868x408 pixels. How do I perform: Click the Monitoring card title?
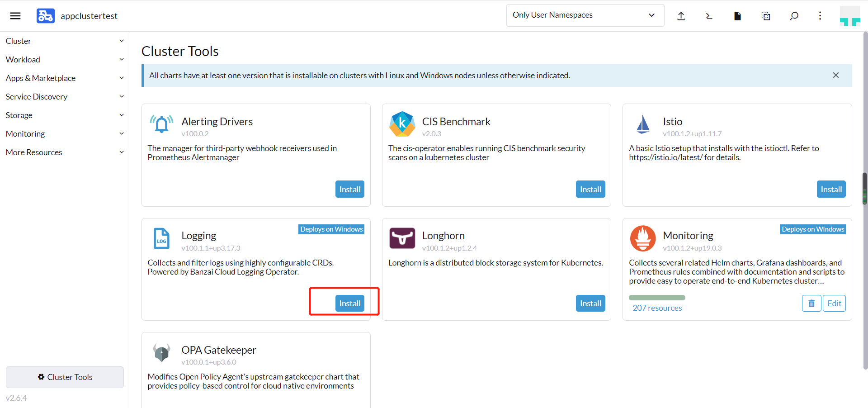click(x=688, y=235)
